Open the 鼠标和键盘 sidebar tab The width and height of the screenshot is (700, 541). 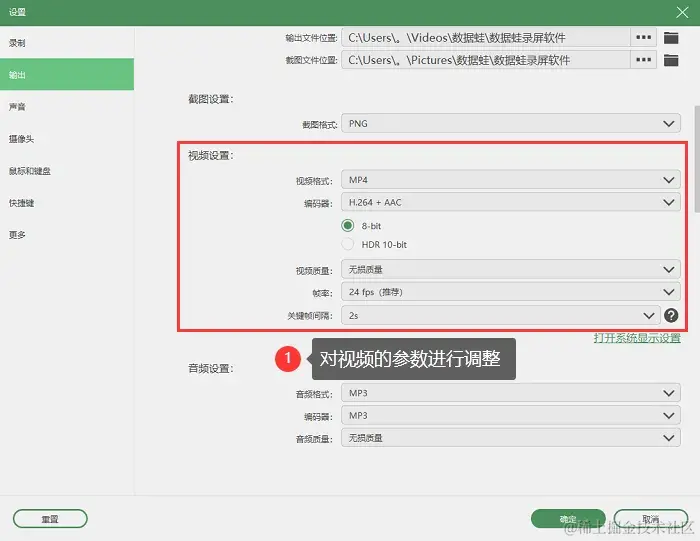click(x=67, y=171)
